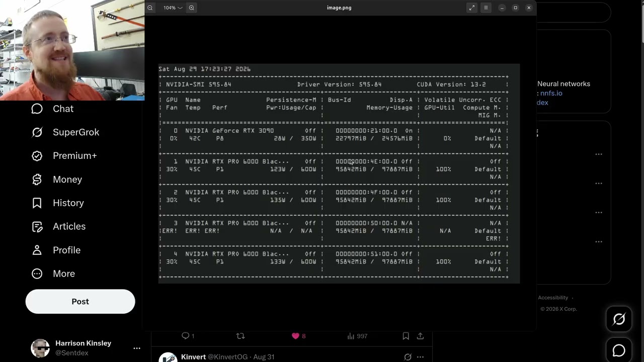The width and height of the screenshot is (644, 362).
Task: Open SuperGrok from the sidebar
Action: coord(65,132)
